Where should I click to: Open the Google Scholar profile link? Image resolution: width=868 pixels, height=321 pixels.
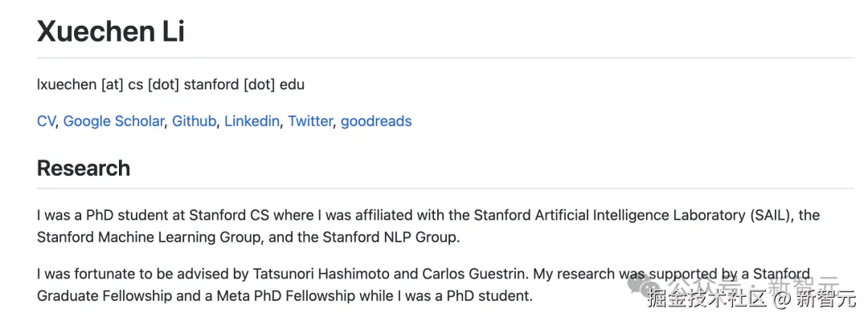point(113,121)
